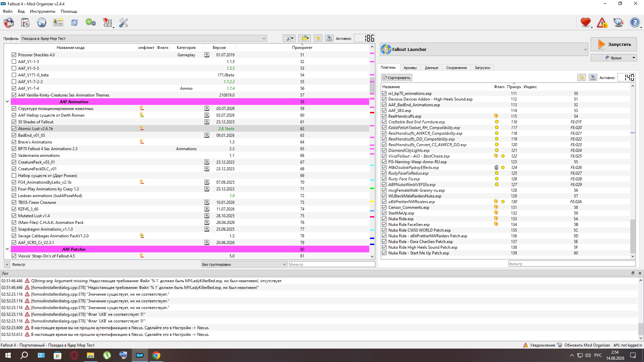Enable the AAF_V1-1-5 mod checkbox
Image resolution: width=644 pixels, height=362 pixels.
[14, 61]
